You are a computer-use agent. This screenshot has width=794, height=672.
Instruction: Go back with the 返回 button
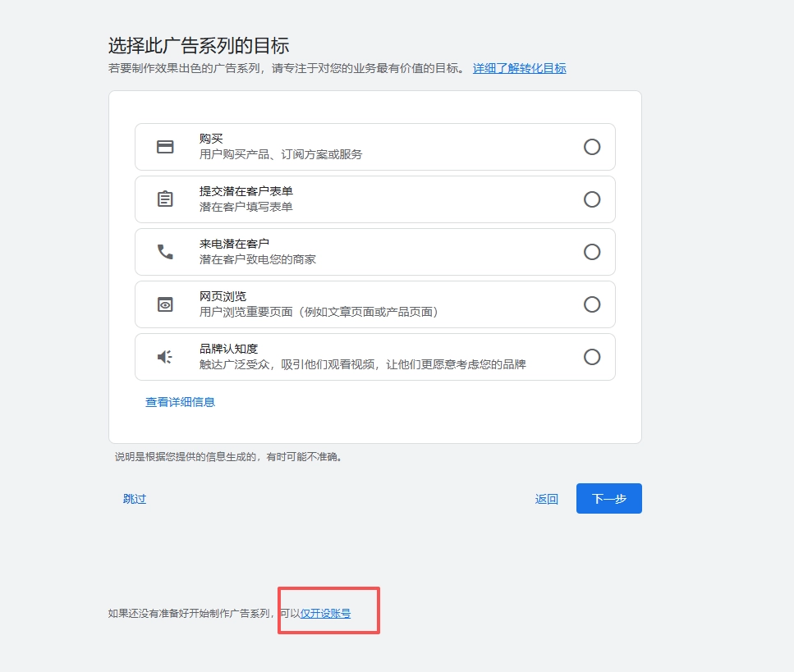click(546, 499)
